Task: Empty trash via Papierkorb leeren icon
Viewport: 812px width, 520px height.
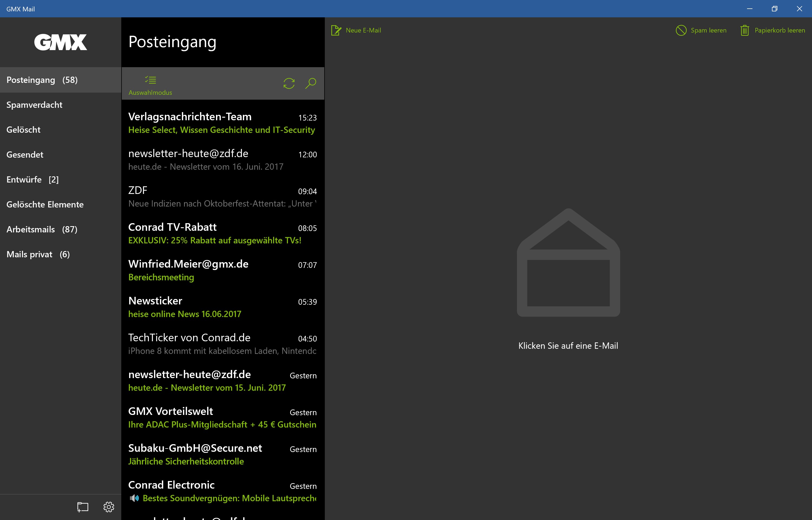Action: pos(745,30)
